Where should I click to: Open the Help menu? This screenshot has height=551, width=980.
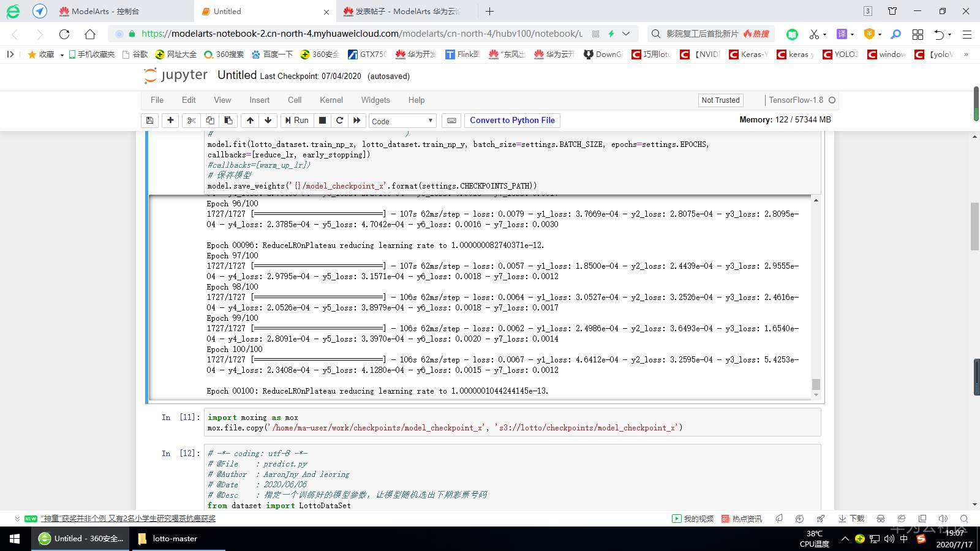[x=417, y=100]
